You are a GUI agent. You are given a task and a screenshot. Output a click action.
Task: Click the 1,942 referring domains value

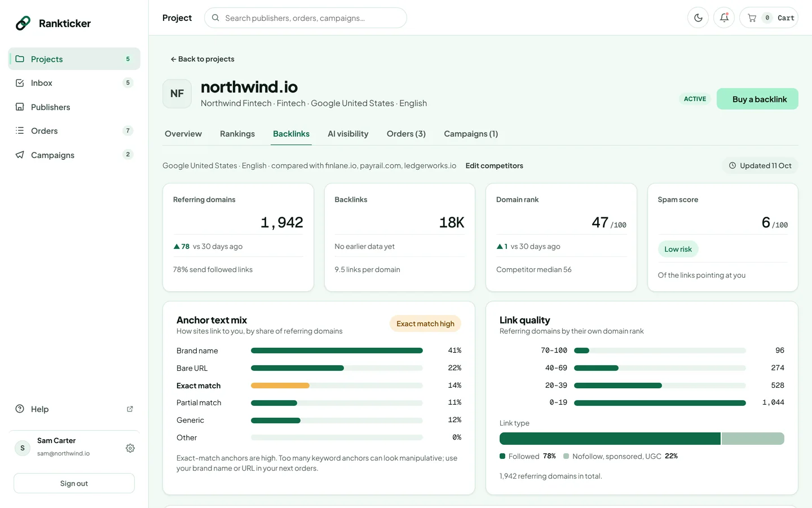coord(282,222)
